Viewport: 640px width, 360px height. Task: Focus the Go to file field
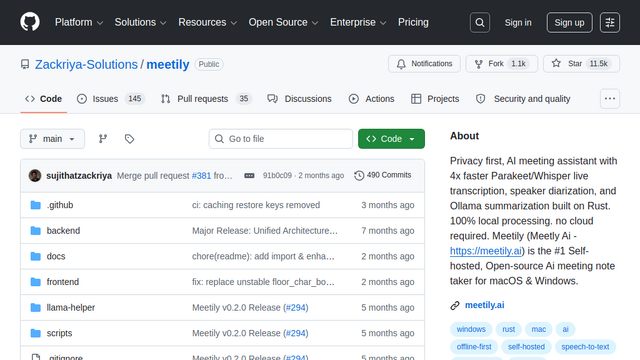281,139
